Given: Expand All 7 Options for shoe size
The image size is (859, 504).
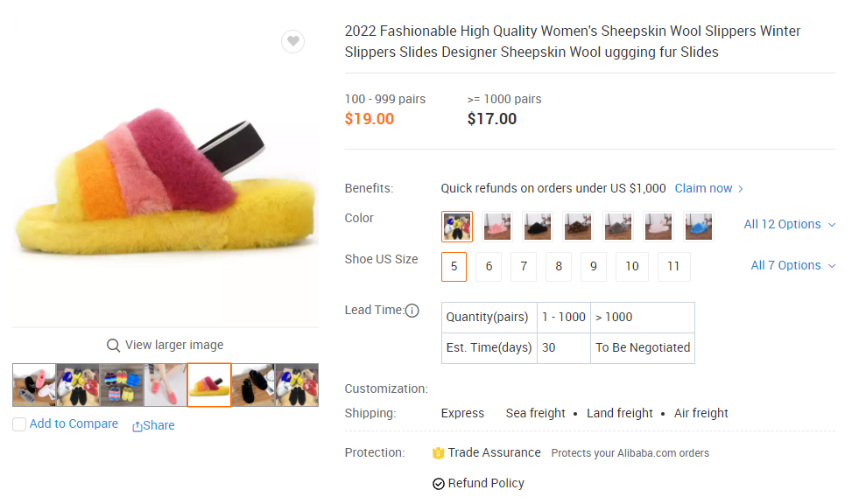Looking at the screenshot, I should [x=792, y=265].
